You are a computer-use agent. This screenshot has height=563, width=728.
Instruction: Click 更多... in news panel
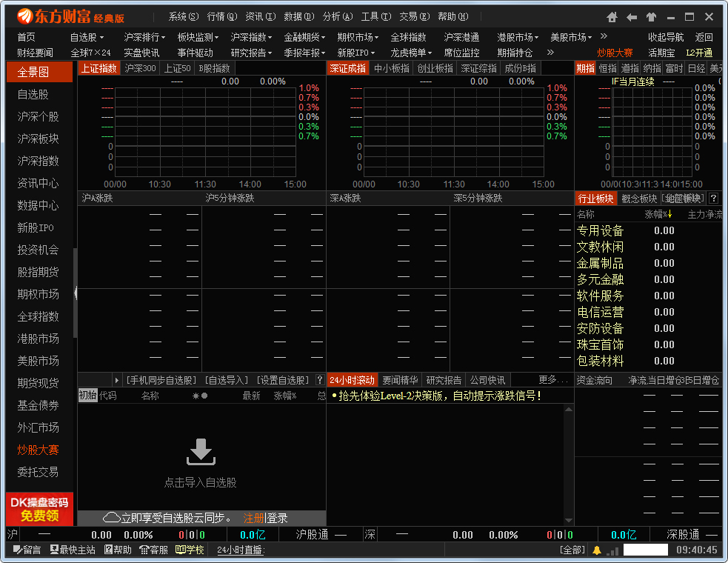tap(553, 380)
